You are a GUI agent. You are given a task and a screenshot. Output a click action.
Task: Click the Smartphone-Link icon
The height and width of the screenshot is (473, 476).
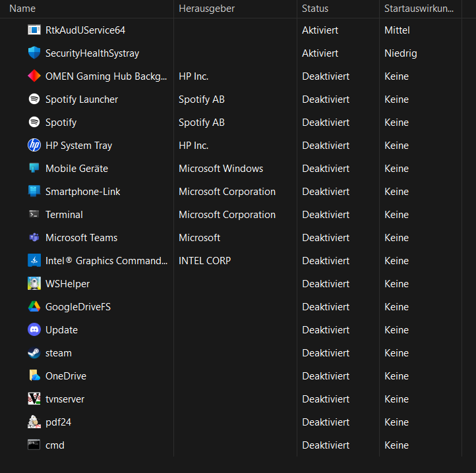pos(34,191)
